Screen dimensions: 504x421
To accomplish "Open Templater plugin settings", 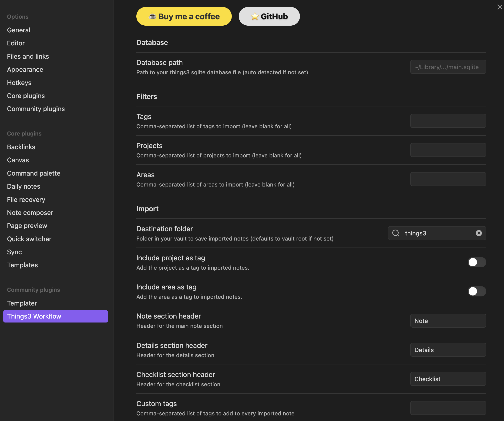I will pyautogui.click(x=22, y=303).
